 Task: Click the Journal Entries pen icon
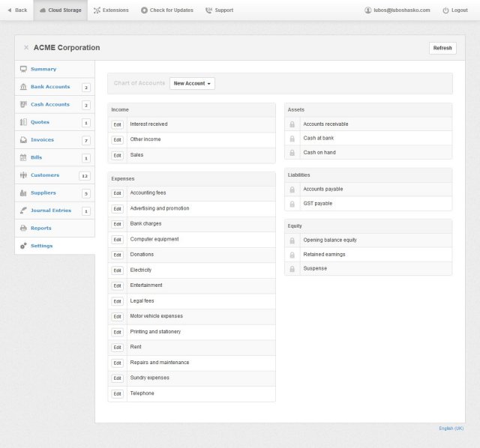[24, 211]
